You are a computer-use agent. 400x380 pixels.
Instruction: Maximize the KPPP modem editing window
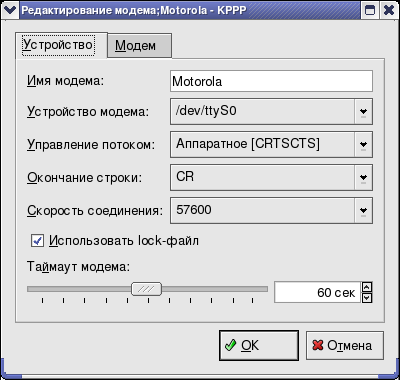[370, 10]
